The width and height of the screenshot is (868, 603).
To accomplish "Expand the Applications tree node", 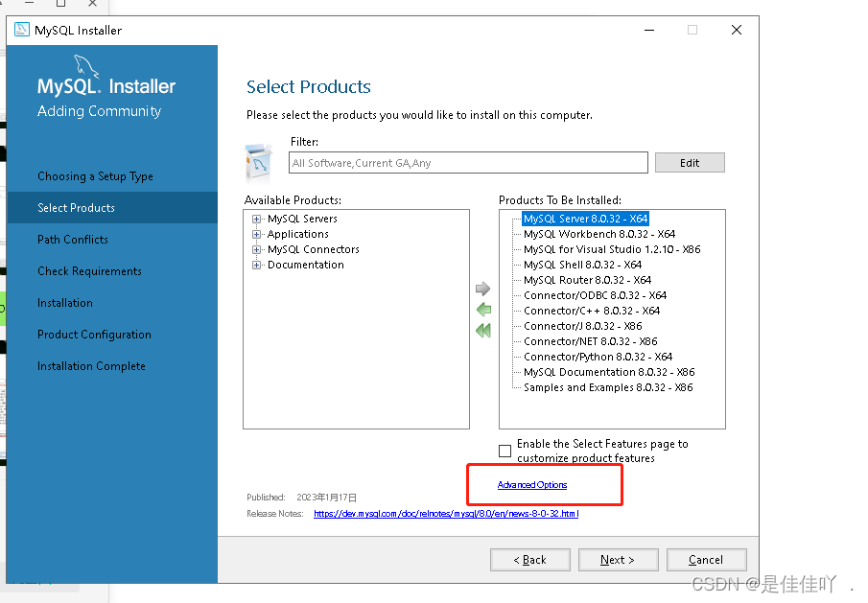I will click(x=256, y=234).
